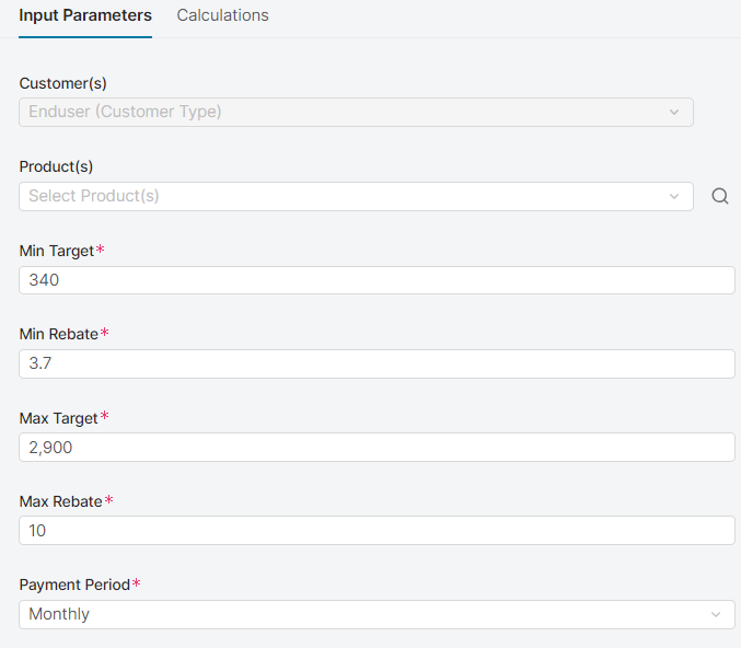Click into the Min Rebate field
This screenshot has height=648, width=742.
(377, 364)
